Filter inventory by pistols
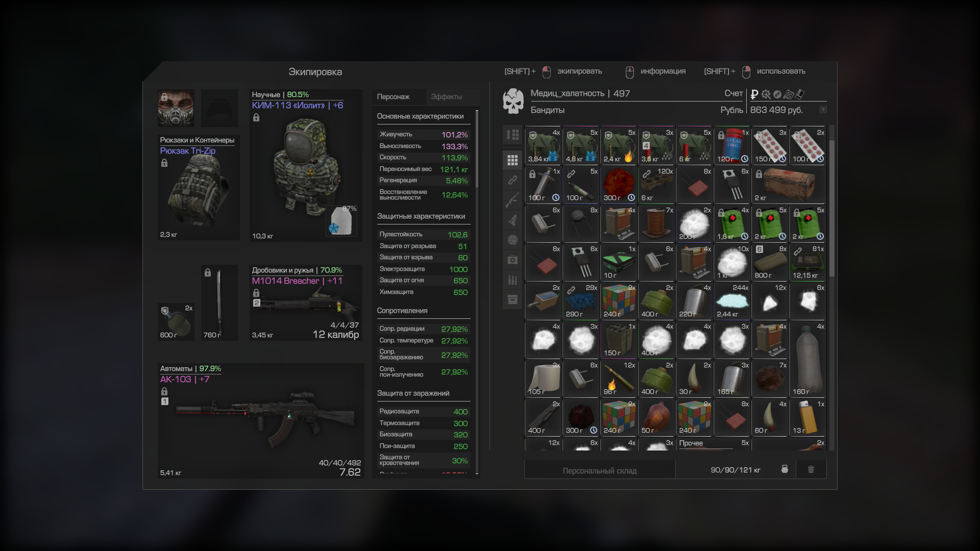 [512, 220]
